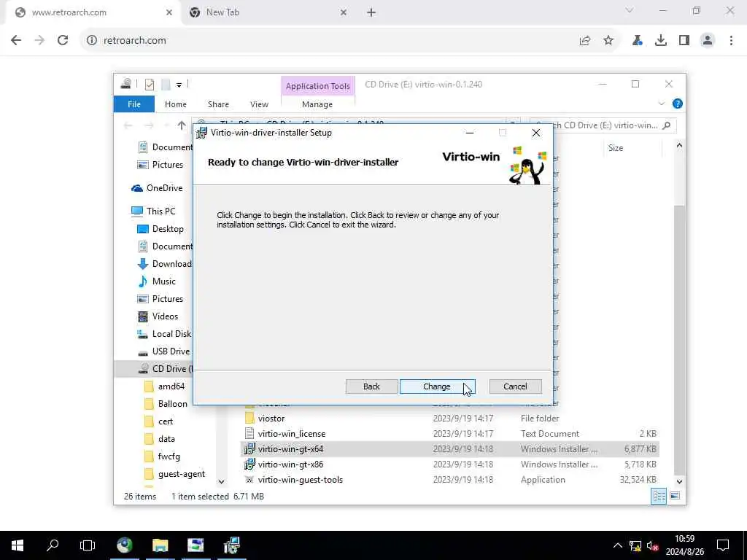Go back in the Chrome browser

click(16, 41)
